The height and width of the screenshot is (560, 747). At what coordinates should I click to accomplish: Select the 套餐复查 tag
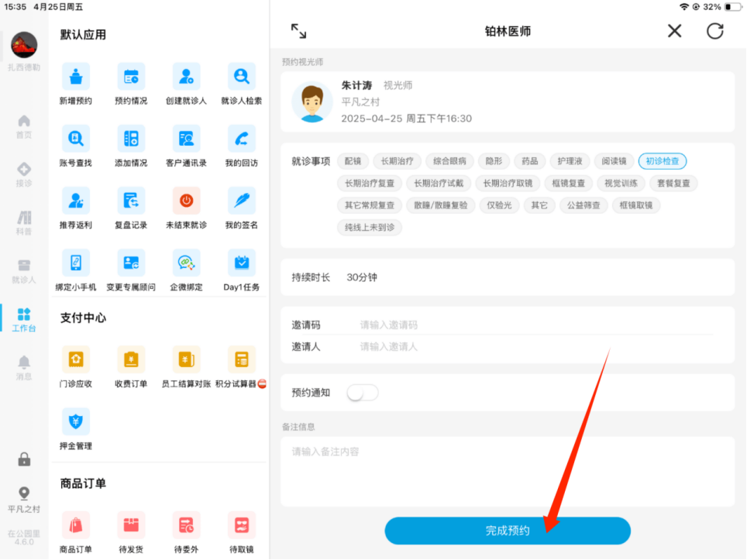tap(673, 184)
